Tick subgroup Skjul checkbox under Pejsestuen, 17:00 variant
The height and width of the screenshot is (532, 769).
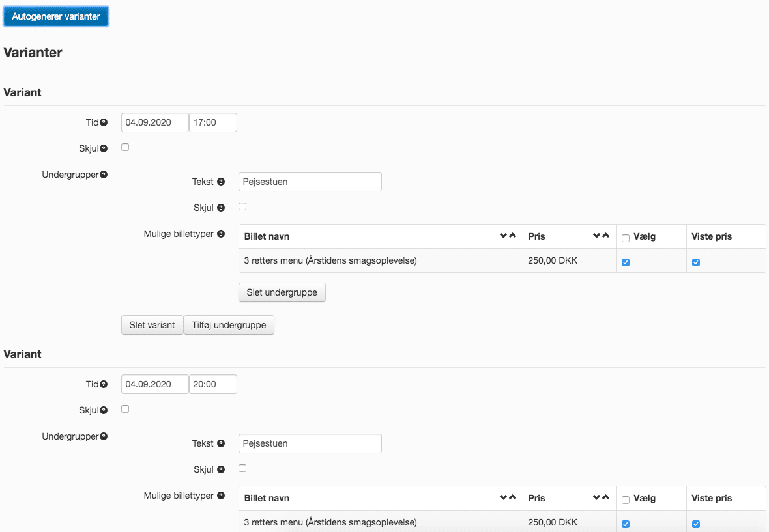tap(242, 206)
